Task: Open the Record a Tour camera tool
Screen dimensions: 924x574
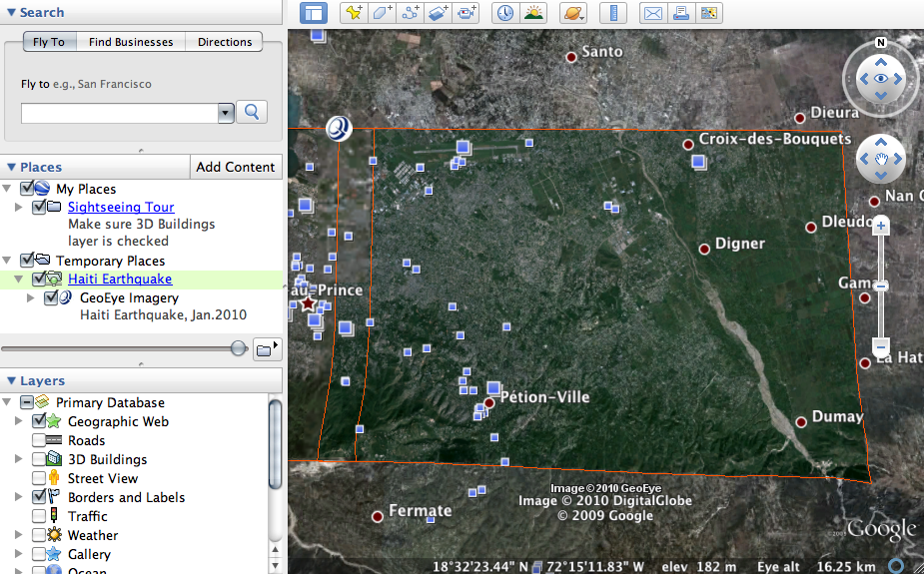Action: (x=466, y=13)
